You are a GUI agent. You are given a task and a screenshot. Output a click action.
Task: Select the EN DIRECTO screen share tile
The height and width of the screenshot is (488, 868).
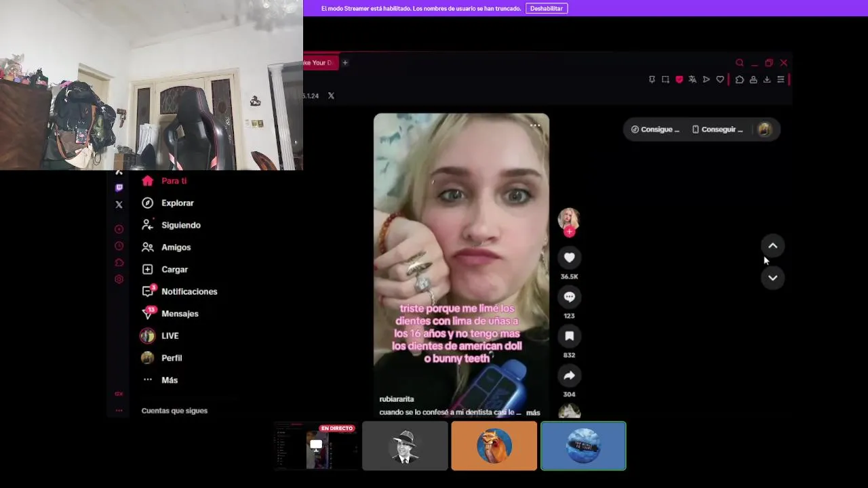[316, 446]
